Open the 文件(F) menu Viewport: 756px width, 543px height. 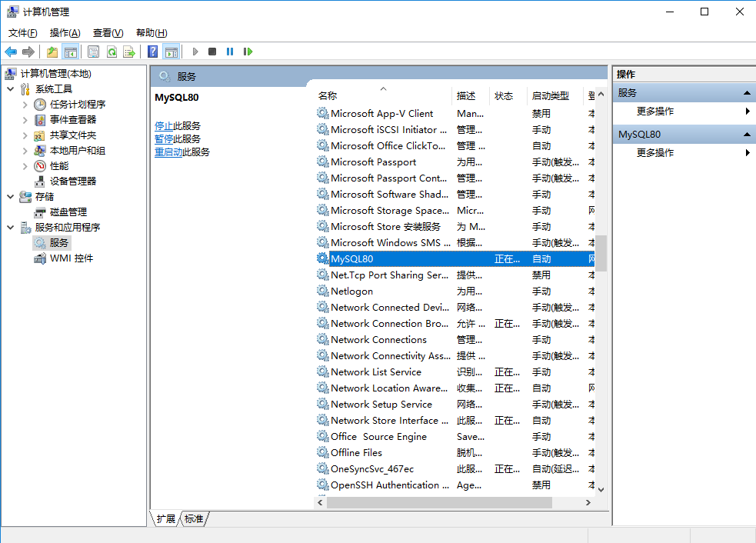pyautogui.click(x=22, y=33)
